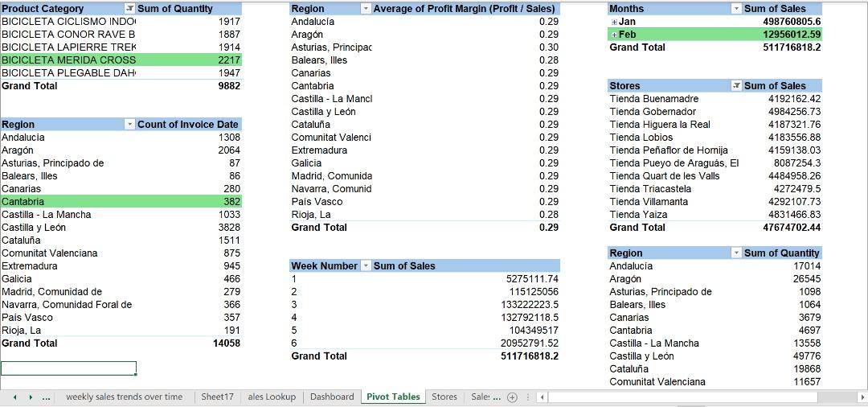Click the tab bar splitter handle
The width and height of the screenshot is (868, 407).
point(527,397)
